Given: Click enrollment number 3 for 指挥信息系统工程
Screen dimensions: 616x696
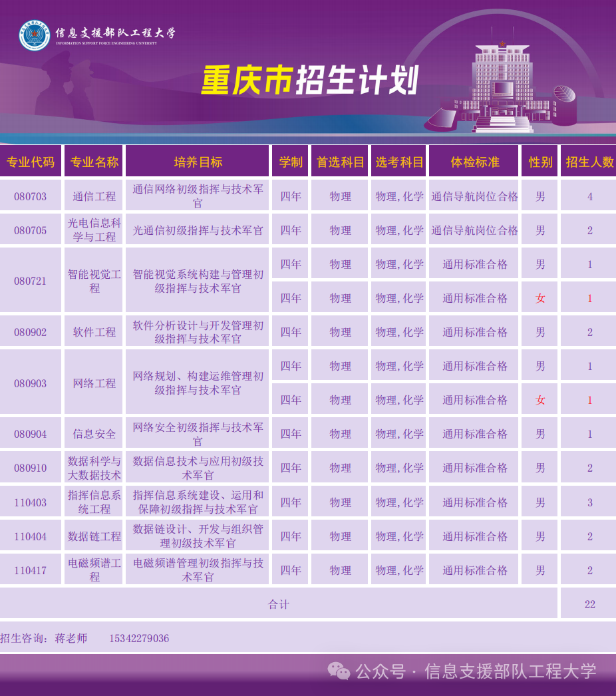Looking at the screenshot, I should (590, 502).
